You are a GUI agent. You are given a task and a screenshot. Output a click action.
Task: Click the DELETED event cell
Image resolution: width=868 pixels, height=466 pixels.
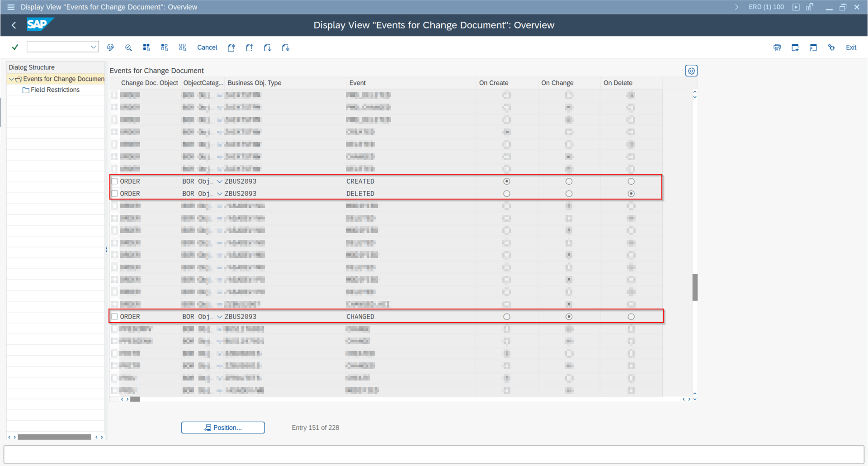(x=360, y=194)
